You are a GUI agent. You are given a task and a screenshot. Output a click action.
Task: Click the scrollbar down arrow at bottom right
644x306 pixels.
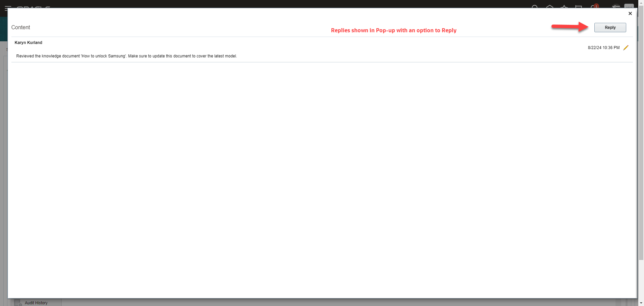(641, 303)
